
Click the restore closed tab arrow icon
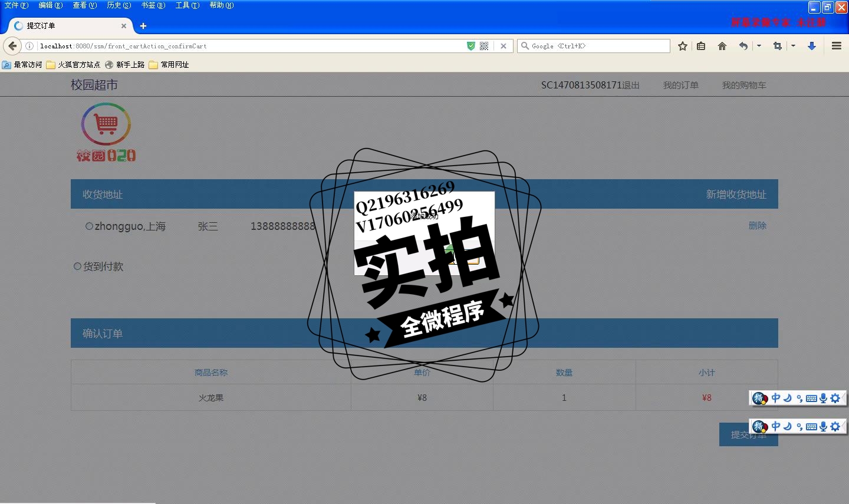(x=743, y=46)
